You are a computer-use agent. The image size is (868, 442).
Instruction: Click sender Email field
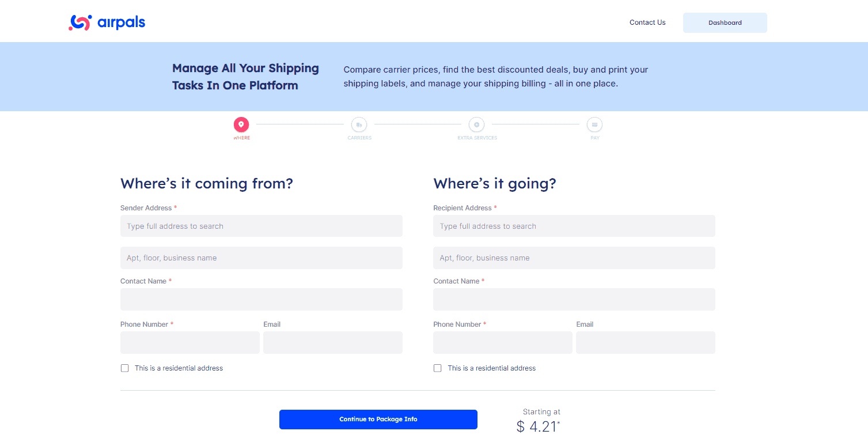pos(332,342)
